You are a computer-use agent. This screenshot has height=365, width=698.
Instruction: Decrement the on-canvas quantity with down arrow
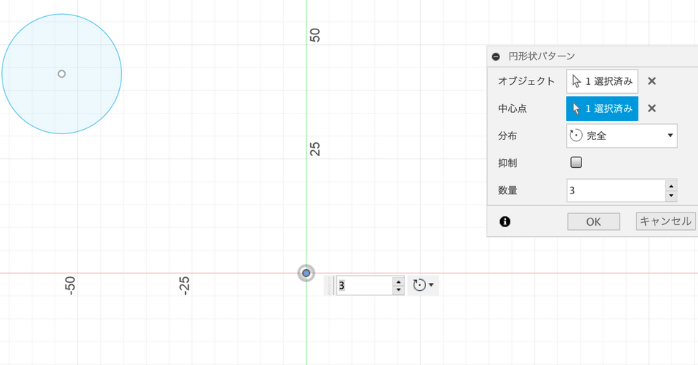pyautogui.click(x=398, y=290)
